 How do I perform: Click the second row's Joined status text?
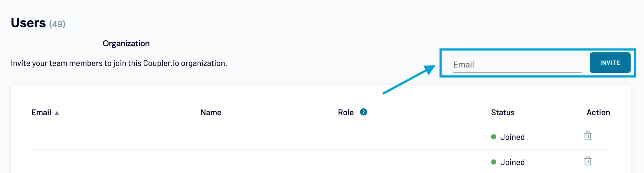click(x=512, y=162)
